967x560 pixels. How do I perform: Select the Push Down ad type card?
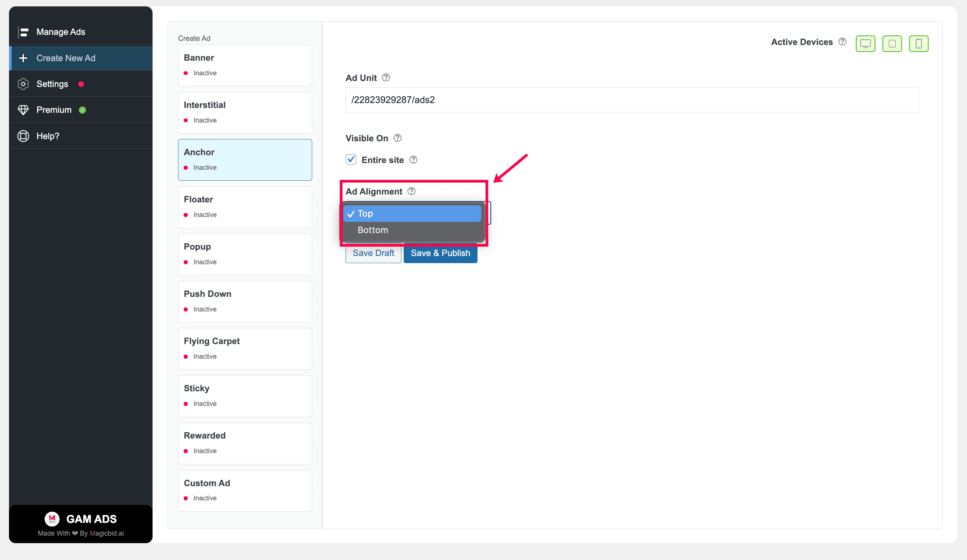coord(245,301)
